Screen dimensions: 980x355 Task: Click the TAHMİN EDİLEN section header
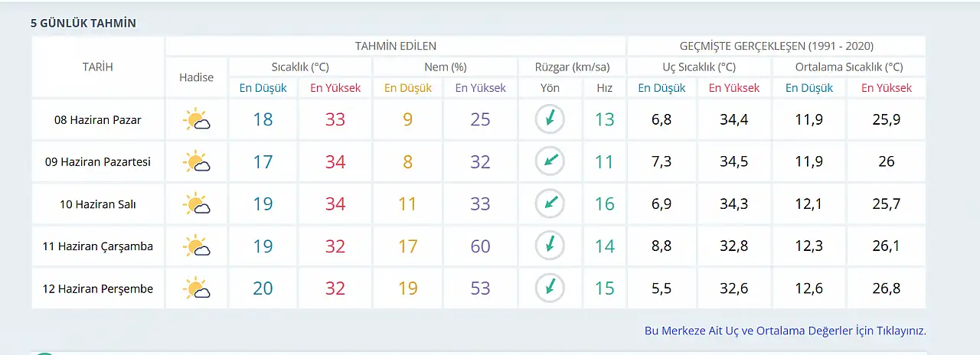point(396,46)
